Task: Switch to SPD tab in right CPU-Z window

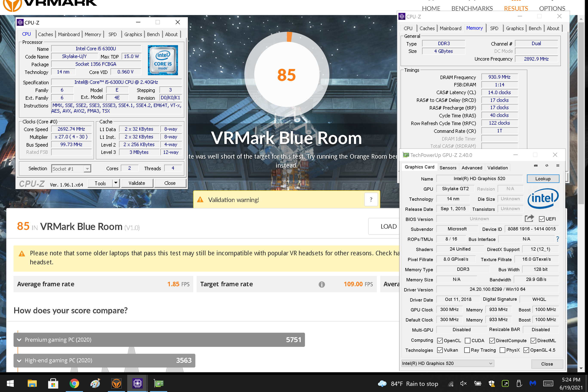Action: (494, 28)
